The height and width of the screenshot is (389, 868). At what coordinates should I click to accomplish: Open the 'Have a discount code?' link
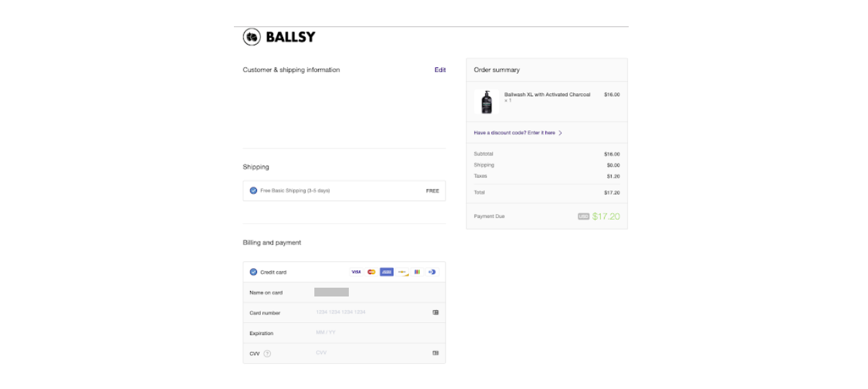click(514, 133)
